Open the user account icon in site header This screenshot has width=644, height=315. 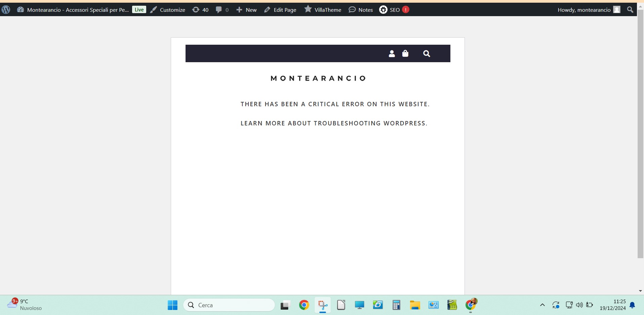click(392, 54)
